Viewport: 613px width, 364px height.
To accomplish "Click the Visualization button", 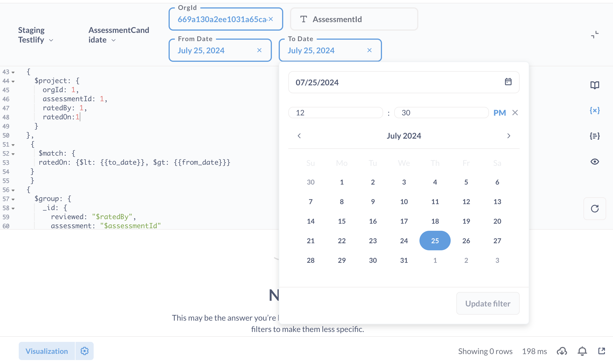I will tap(47, 351).
